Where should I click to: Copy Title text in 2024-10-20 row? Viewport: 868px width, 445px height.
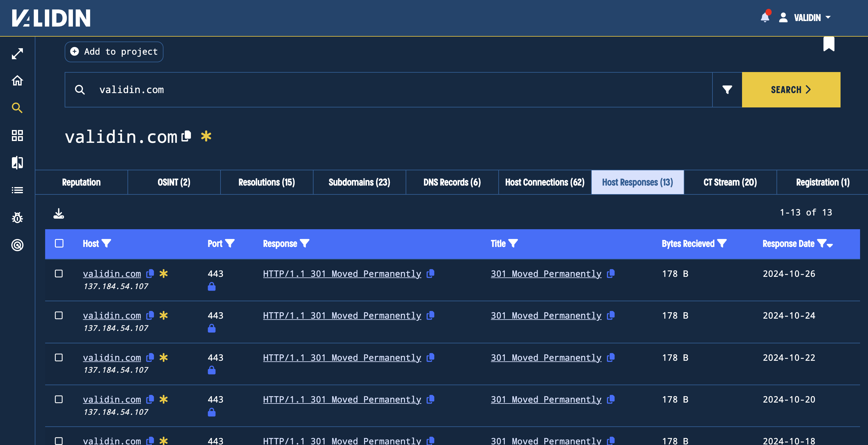611,400
